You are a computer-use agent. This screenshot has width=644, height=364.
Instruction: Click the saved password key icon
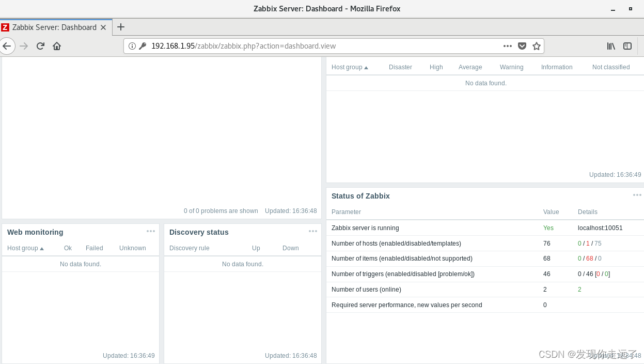(x=143, y=46)
